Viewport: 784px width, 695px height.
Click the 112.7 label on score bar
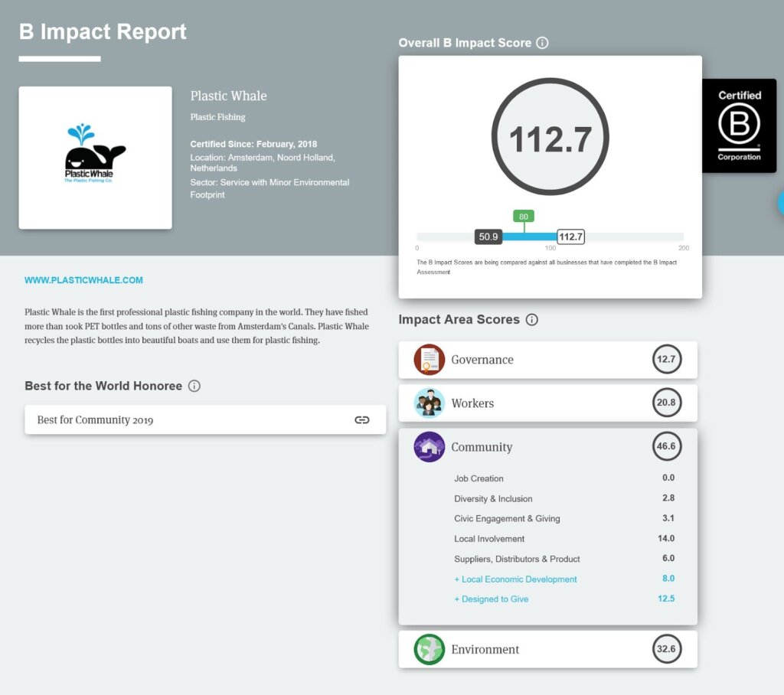tap(570, 237)
